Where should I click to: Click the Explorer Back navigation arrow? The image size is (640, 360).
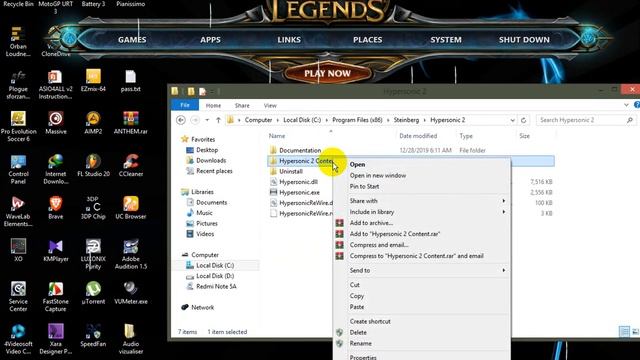181,120
